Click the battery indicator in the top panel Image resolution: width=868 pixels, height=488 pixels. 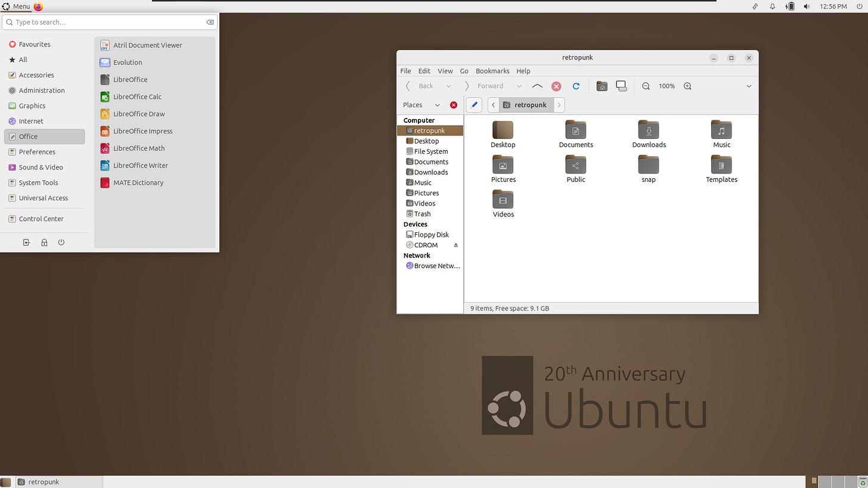[790, 7]
